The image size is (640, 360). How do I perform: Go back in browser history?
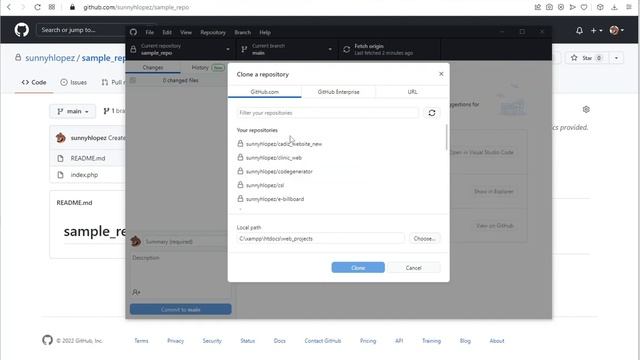tap(9, 7)
